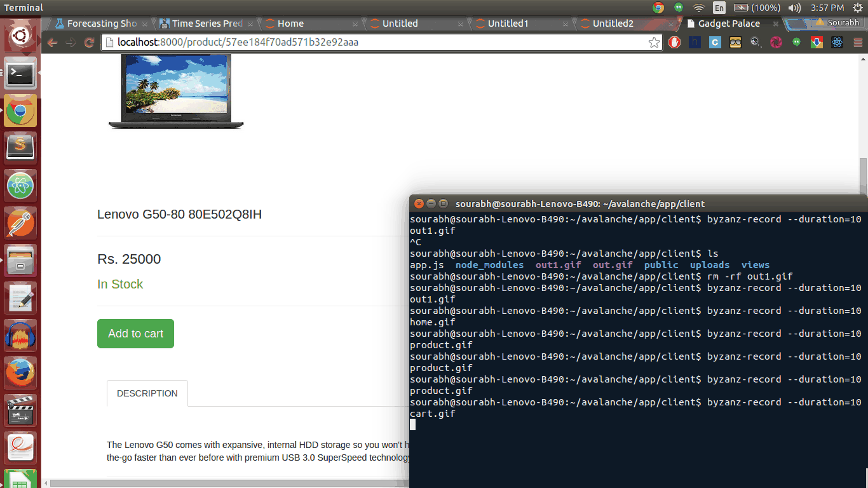868x488 pixels.
Task: Switch to the Untitled tab
Action: [416, 24]
